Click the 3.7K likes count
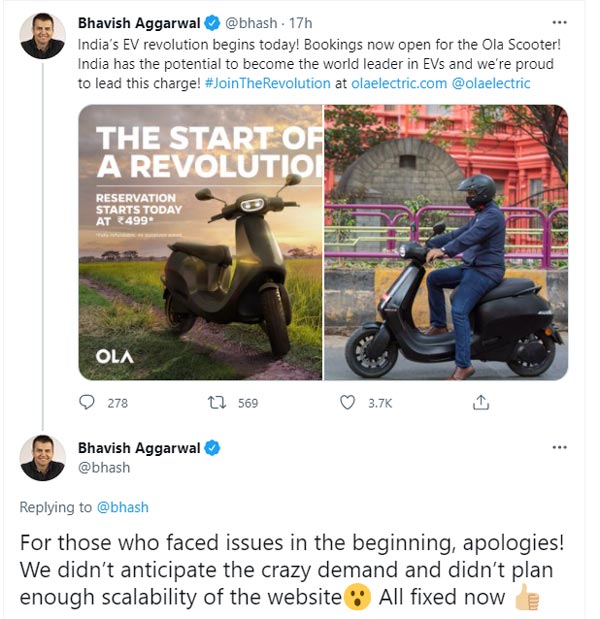600x619 pixels. pyautogui.click(x=380, y=403)
